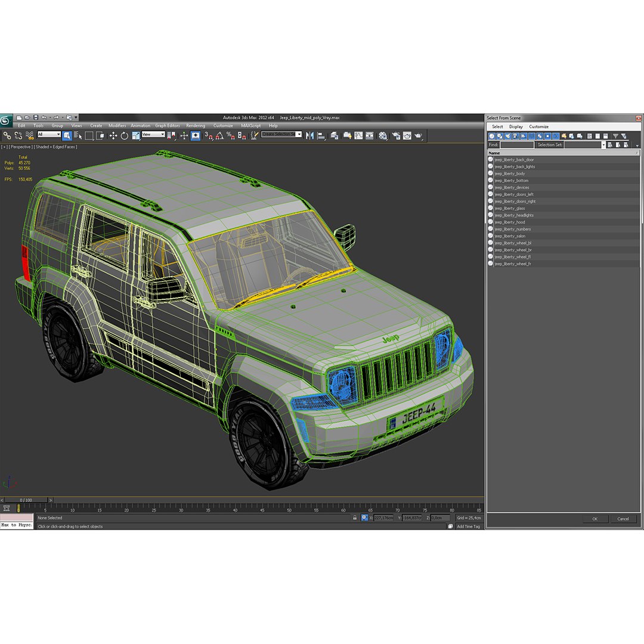Toggle the 3D Snaps button

pyautogui.click(x=209, y=135)
